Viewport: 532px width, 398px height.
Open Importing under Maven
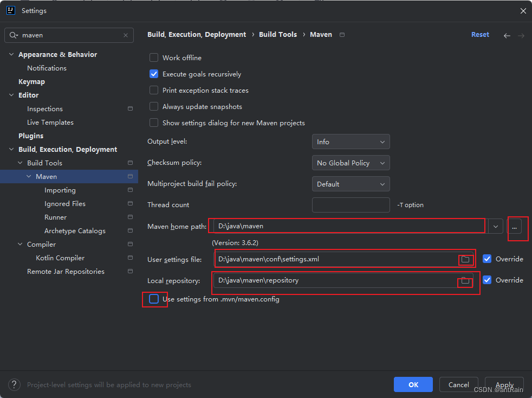click(x=60, y=190)
